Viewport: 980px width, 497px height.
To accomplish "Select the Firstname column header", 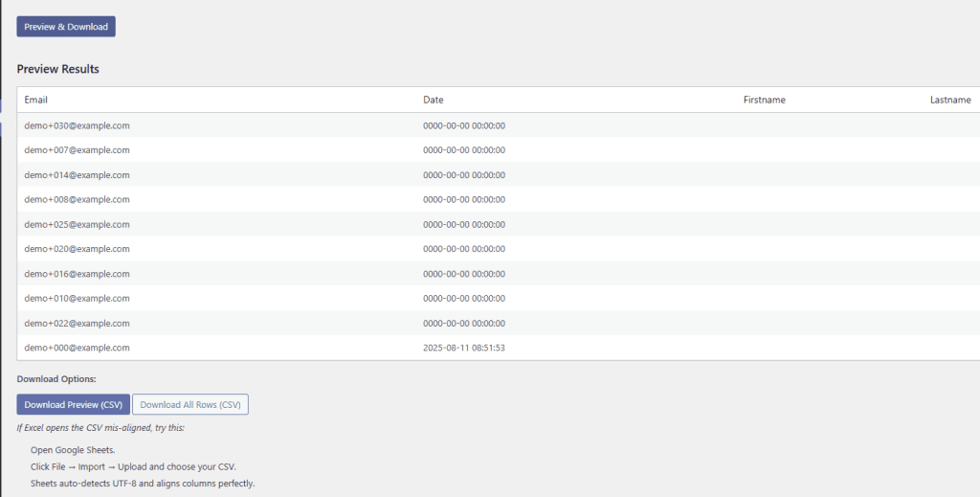I will 764,100.
